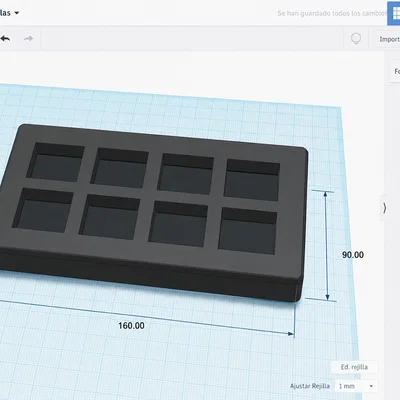
Task: Open the blue 3D design grid icon
Action: tap(394, 13)
